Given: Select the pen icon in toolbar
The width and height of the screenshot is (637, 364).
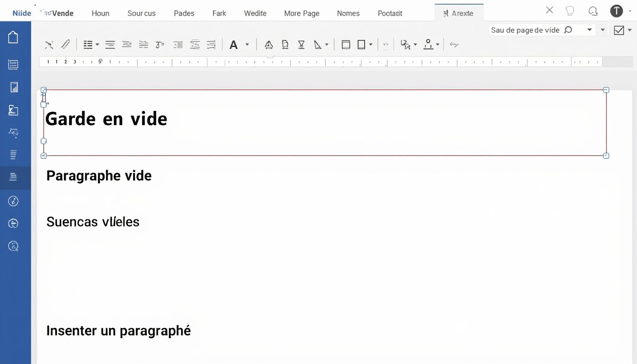Looking at the screenshot, I should (65, 45).
